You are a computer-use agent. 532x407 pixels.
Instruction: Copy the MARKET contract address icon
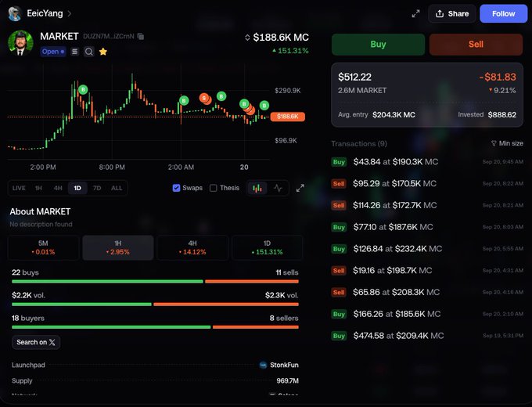[141, 36]
